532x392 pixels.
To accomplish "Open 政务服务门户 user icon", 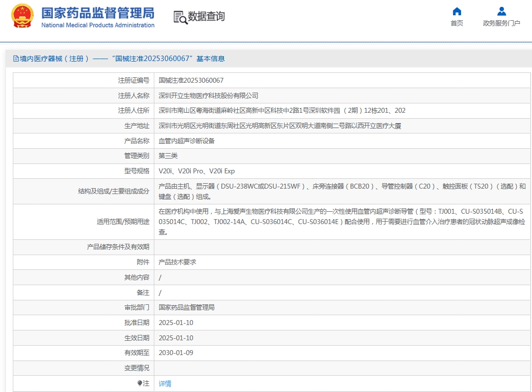I will pos(501,11).
